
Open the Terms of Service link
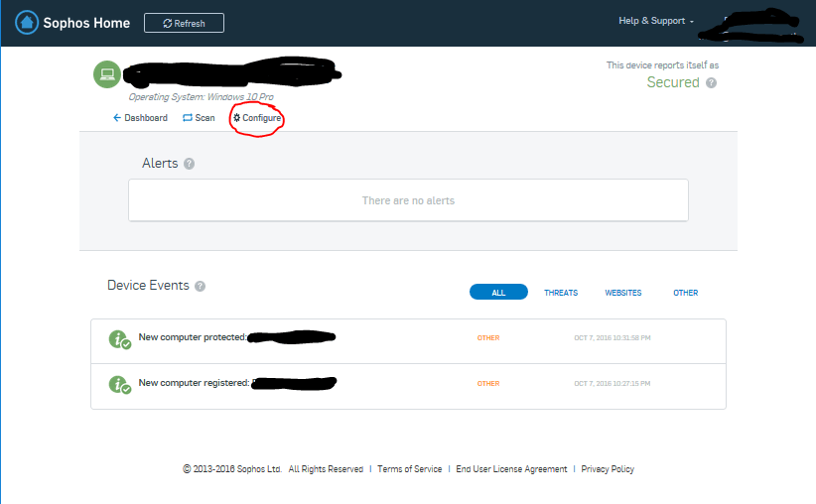(410, 469)
